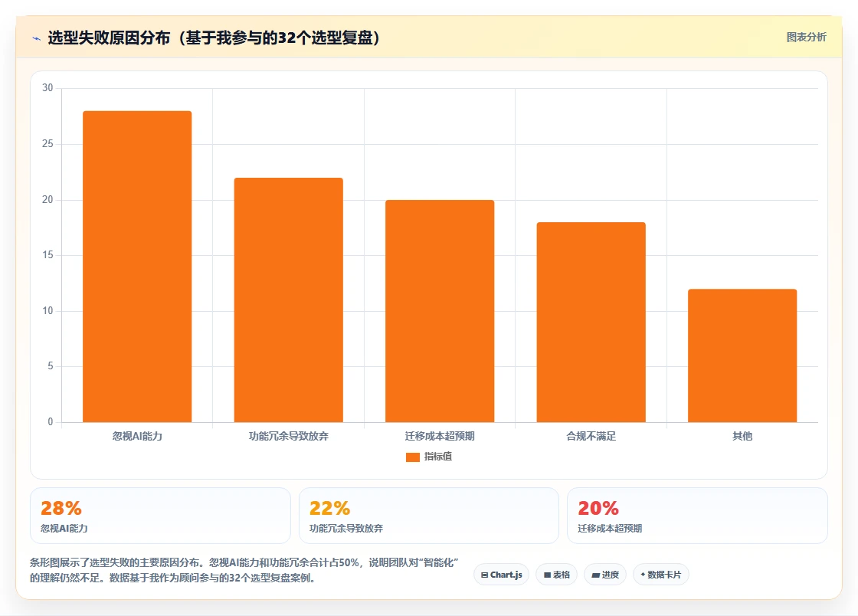Image resolution: width=858 pixels, height=616 pixels.
Task: Click the y-axis value 30
Action: click(x=47, y=88)
